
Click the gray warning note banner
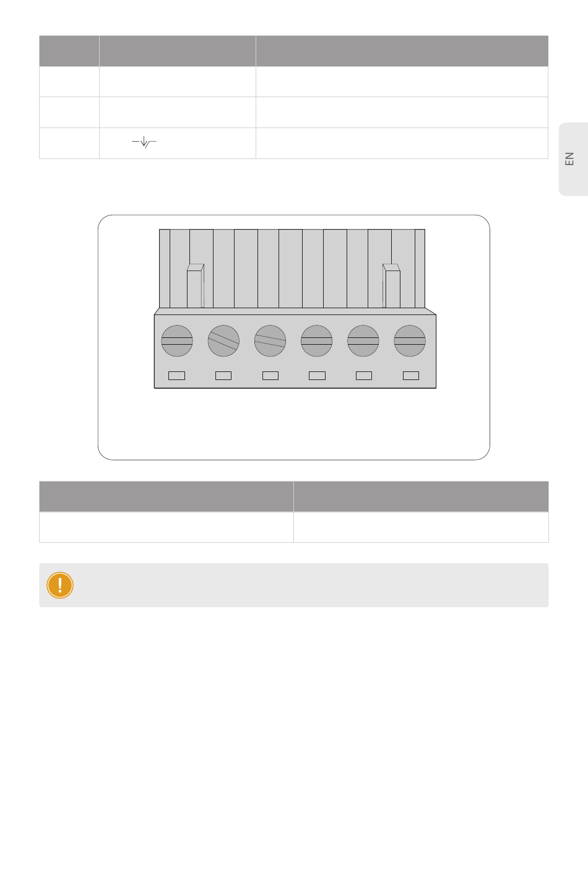point(294,585)
